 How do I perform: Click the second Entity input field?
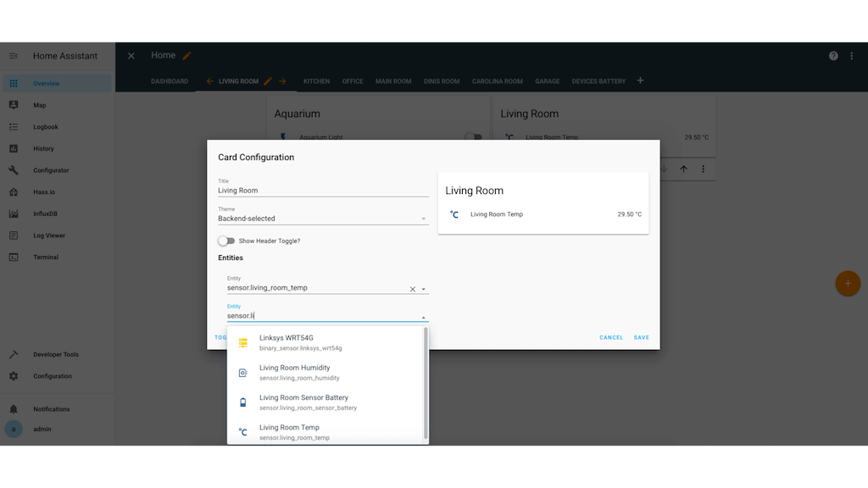tap(323, 316)
